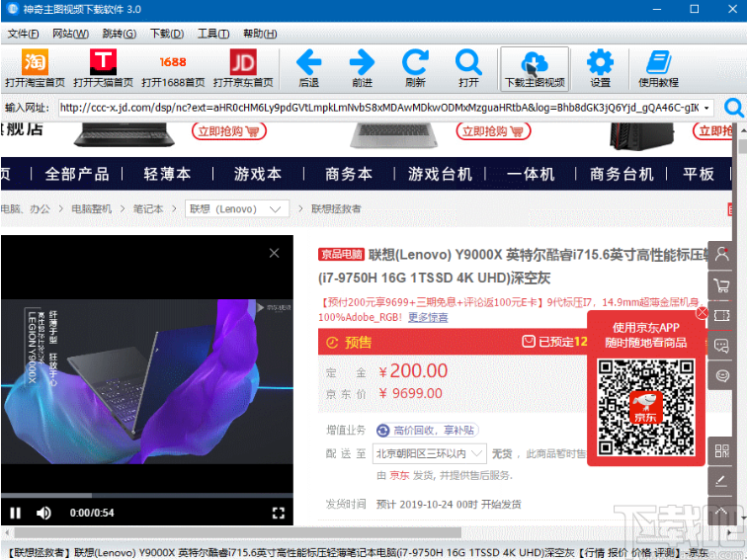This screenshot has height=560, width=747.
Task: Click 立即抢购 button under silver laptop
Action: point(493,131)
